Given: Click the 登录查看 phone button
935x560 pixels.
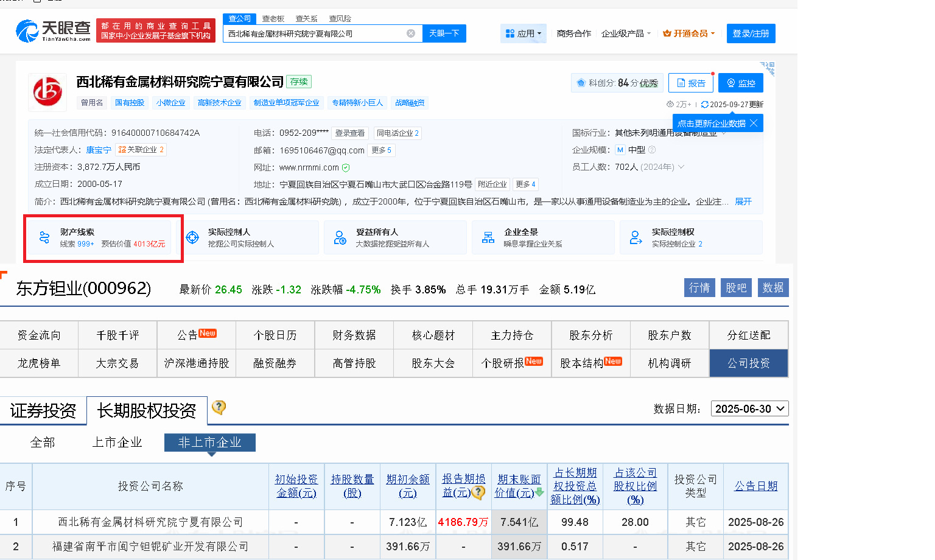Looking at the screenshot, I should click(x=350, y=133).
